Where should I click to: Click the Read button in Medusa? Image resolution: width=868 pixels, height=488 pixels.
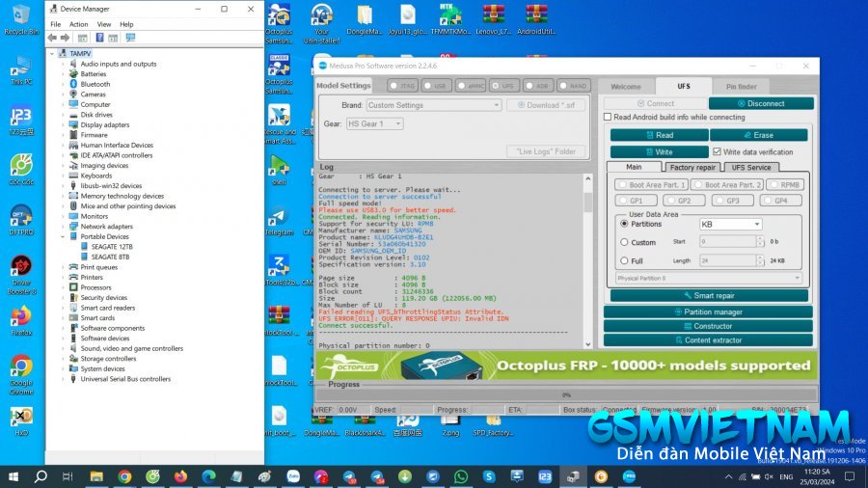[x=660, y=135]
